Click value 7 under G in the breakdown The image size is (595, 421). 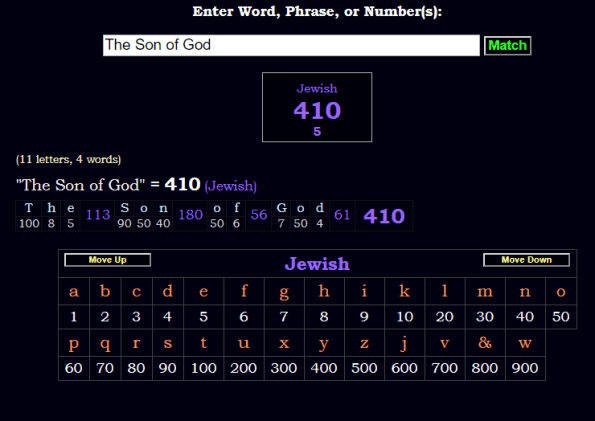click(x=281, y=223)
